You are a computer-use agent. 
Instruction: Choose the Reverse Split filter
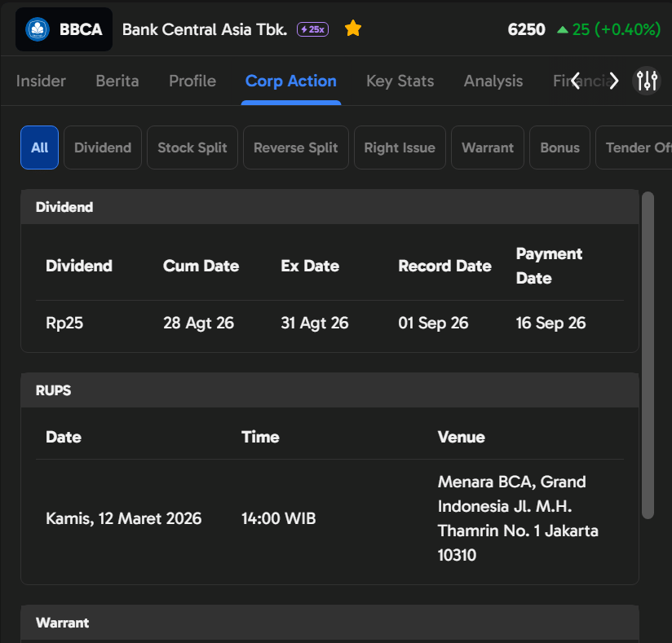click(296, 148)
